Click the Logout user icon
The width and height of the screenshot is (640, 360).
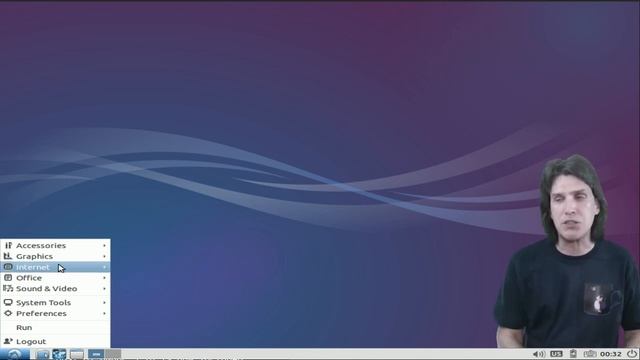click(x=8, y=341)
